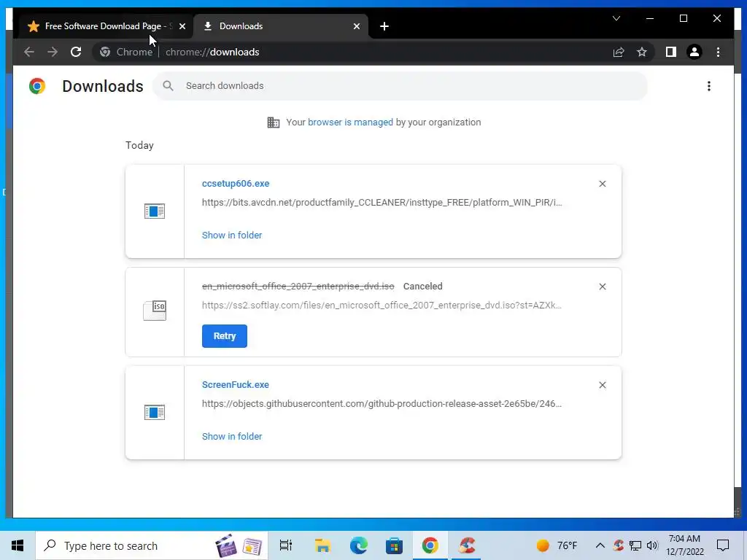Click the Canceled status label
747x560 pixels.
422,286
